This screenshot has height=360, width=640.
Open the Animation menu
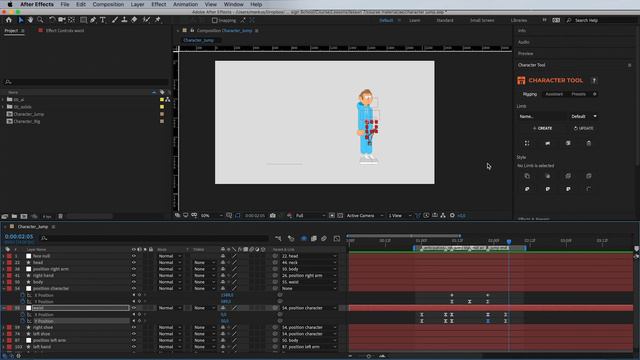tap(185, 4)
